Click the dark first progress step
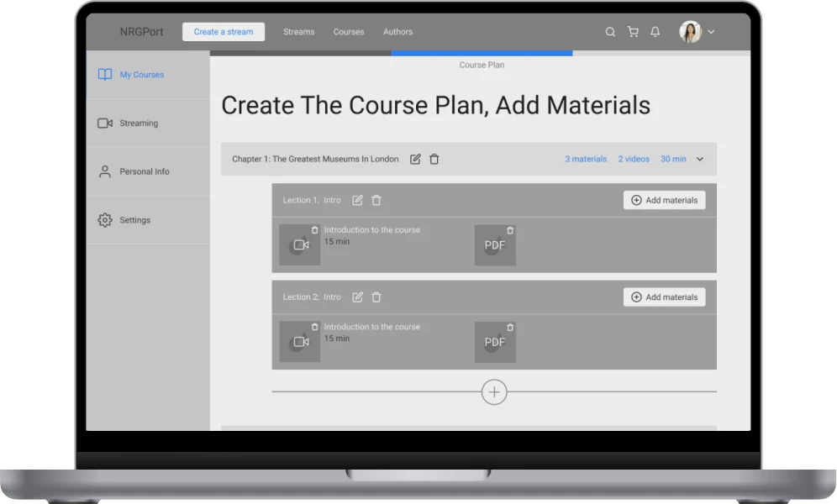Viewport: 837px width, 504px height. point(301,53)
